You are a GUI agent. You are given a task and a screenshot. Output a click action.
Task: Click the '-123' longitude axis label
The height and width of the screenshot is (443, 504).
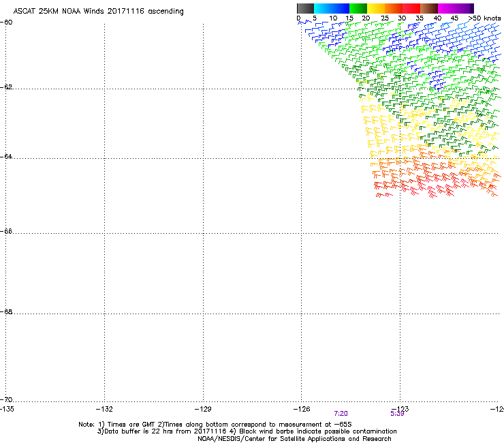click(400, 409)
